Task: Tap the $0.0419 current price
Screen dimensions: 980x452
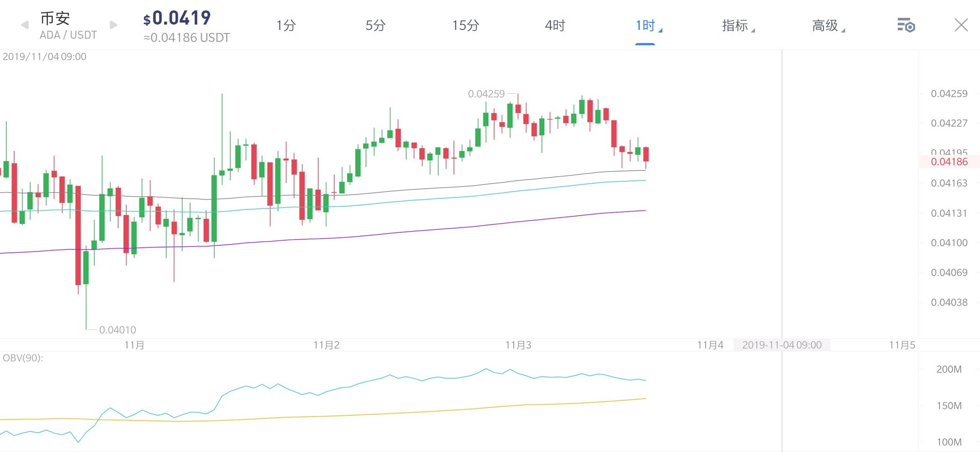Action: coord(177,18)
